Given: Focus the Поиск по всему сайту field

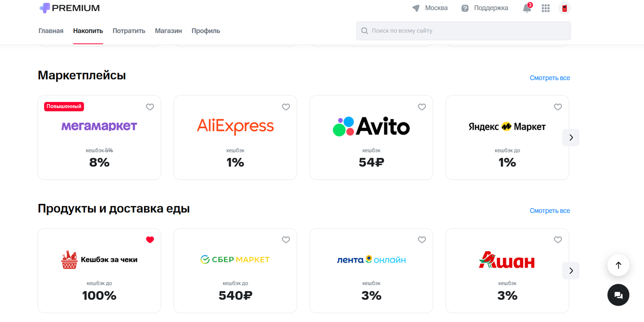Looking at the screenshot, I should pos(463,31).
